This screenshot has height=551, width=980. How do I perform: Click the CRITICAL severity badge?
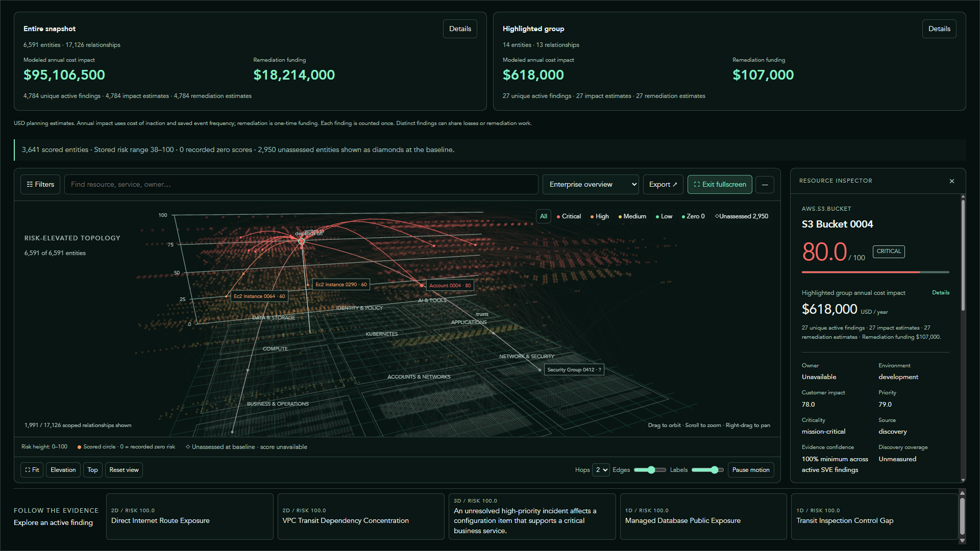(x=889, y=252)
